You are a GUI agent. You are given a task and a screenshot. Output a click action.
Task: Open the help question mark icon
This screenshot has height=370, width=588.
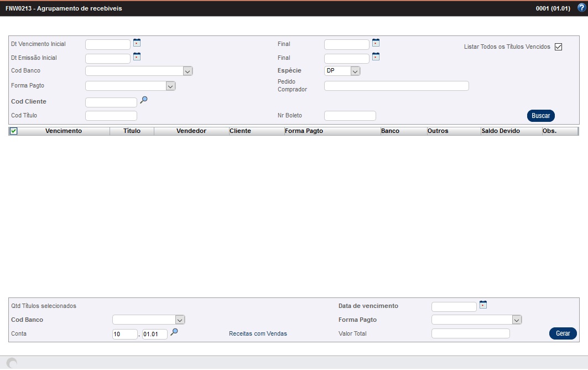coord(581,8)
